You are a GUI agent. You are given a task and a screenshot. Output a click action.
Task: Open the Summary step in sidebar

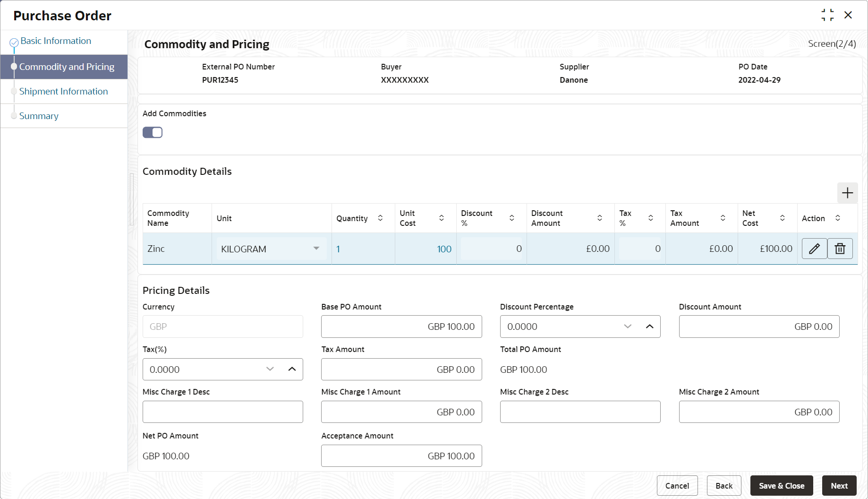tap(39, 116)
